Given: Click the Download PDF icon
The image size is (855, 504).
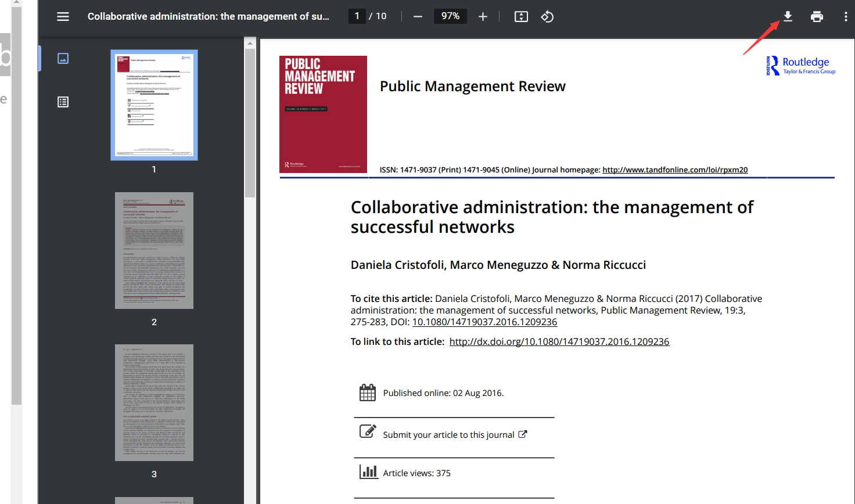Looking at the screenshot, I should tap(788, 17).
